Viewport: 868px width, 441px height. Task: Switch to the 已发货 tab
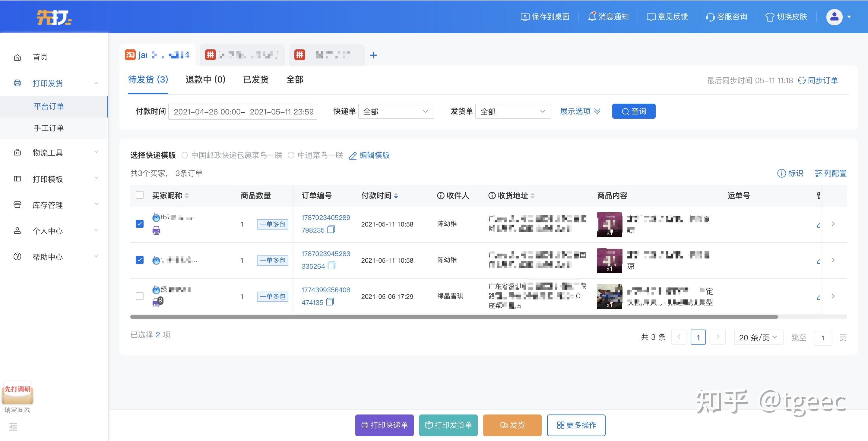pos(256,80)
